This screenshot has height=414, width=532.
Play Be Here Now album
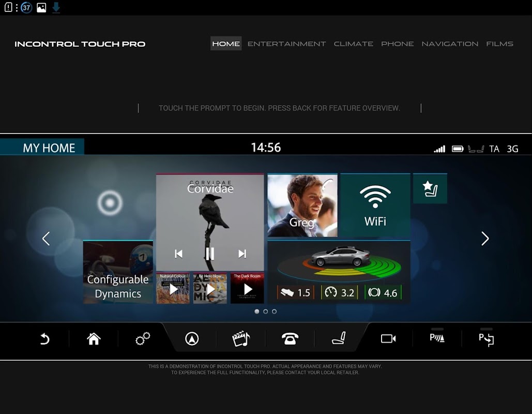[210, 288]
